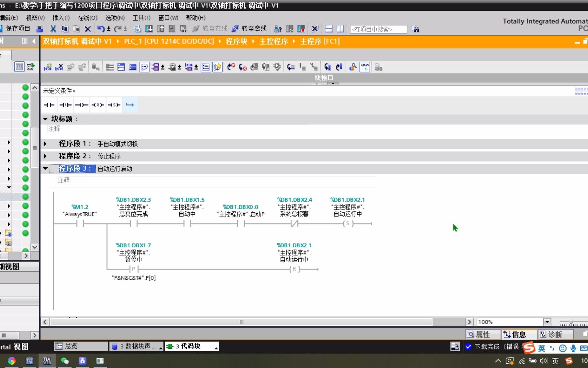The height and width of the screenshot is (368, 588).
Task: Open the 选项(N) menu
Action: click(x=115, y=18)
